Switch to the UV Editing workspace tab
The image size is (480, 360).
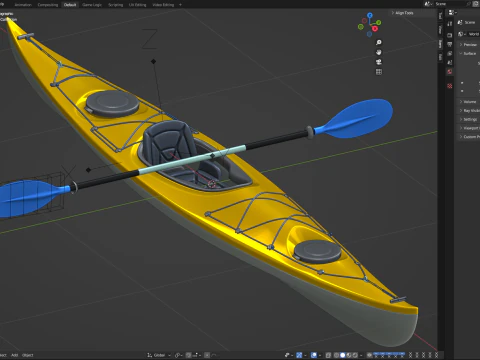tap(137, 5)
